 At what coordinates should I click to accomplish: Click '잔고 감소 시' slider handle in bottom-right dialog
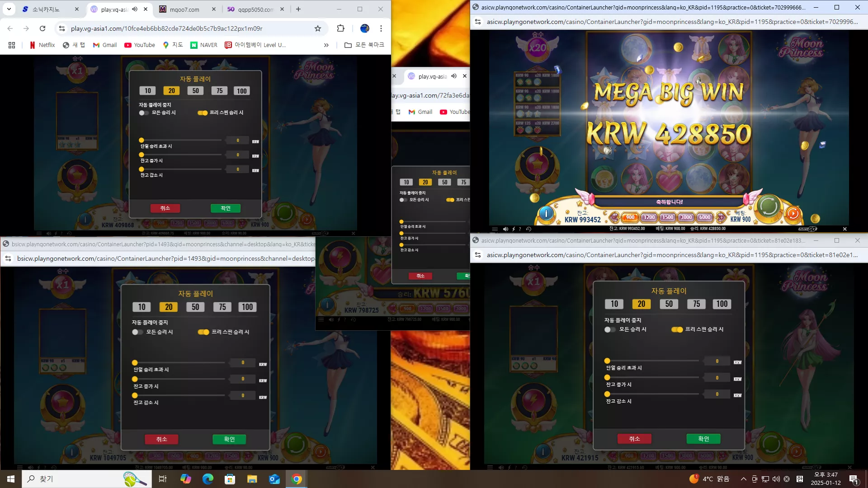tap(607, 394)
